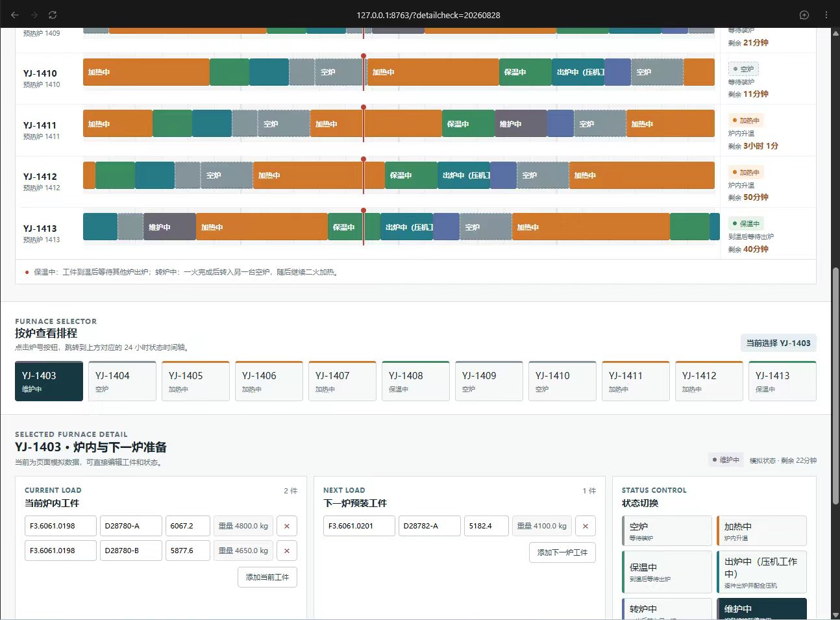Image resolution: width=840 pixels, height=620 pixels.
Task: Go back using the browser back arrow
Action: (15, 15)
